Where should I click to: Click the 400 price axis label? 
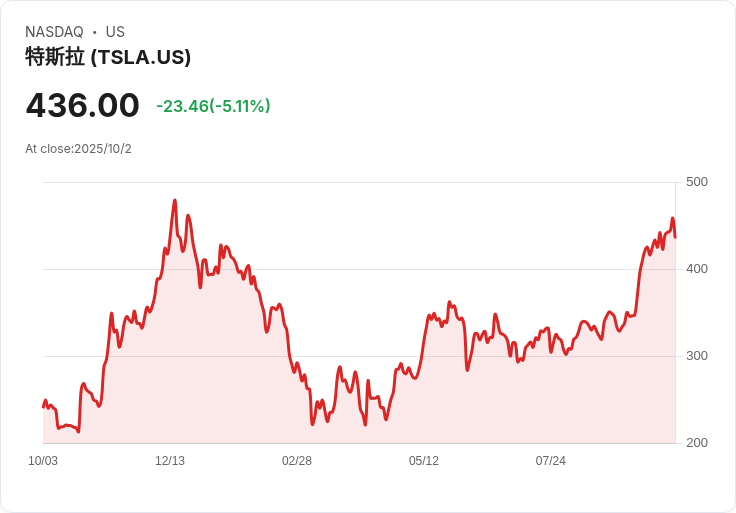click(x=697, y=269)
